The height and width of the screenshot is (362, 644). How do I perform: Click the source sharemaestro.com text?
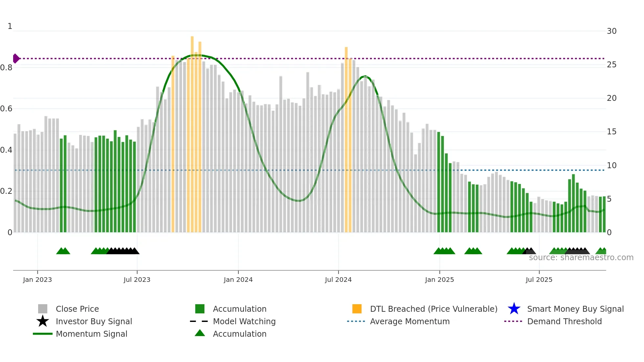tap(581, 258)
